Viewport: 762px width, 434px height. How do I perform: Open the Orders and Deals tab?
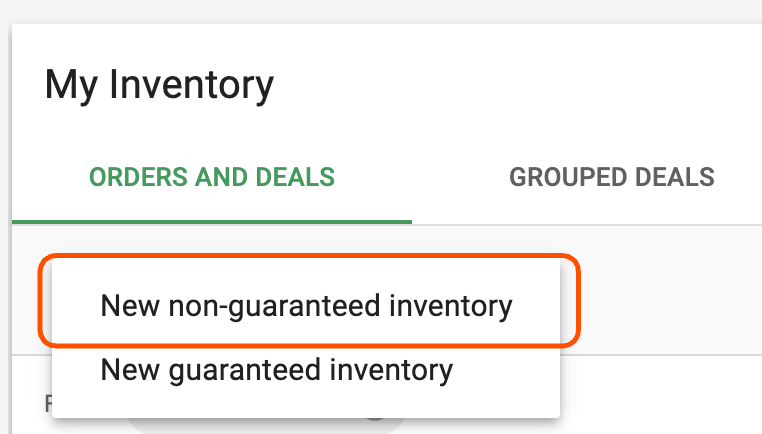212,178
